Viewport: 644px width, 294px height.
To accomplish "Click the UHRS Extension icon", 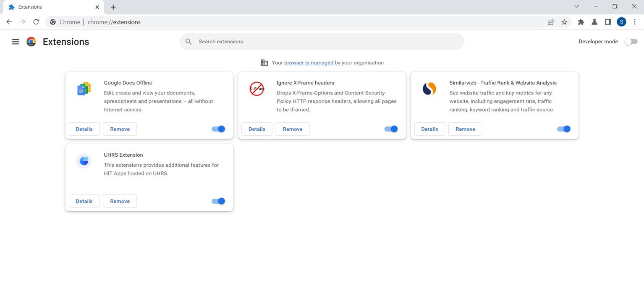I will tap(84, 161).
